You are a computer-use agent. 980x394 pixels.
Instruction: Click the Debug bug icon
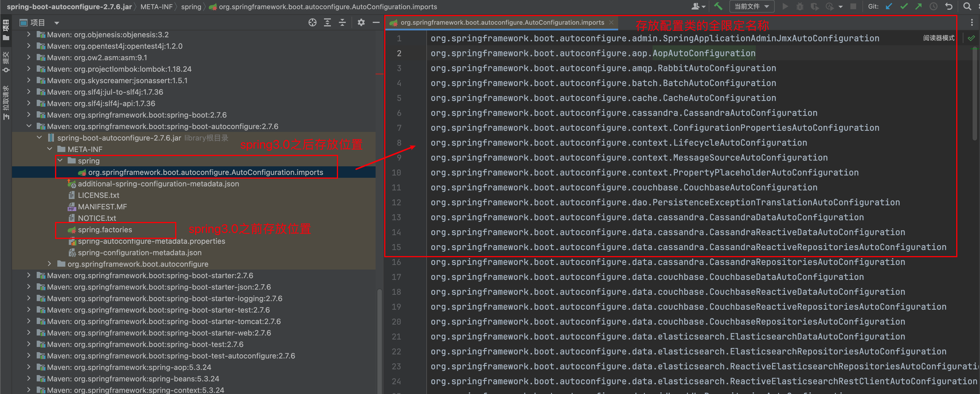click(800, 7)
